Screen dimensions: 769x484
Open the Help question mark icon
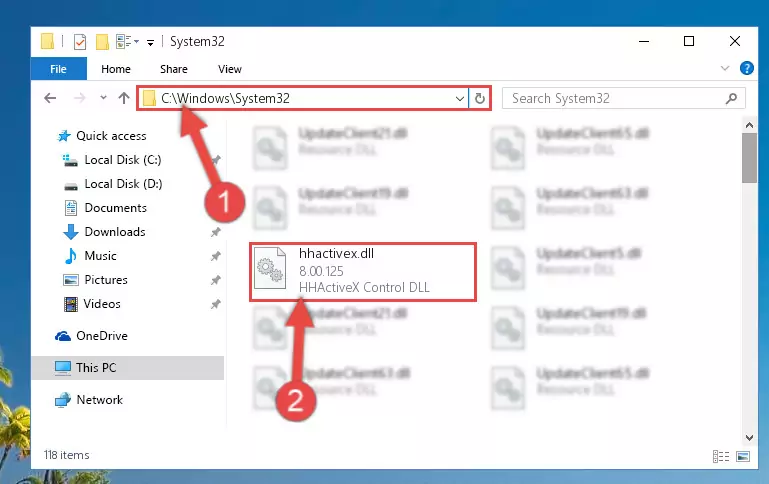746,68
